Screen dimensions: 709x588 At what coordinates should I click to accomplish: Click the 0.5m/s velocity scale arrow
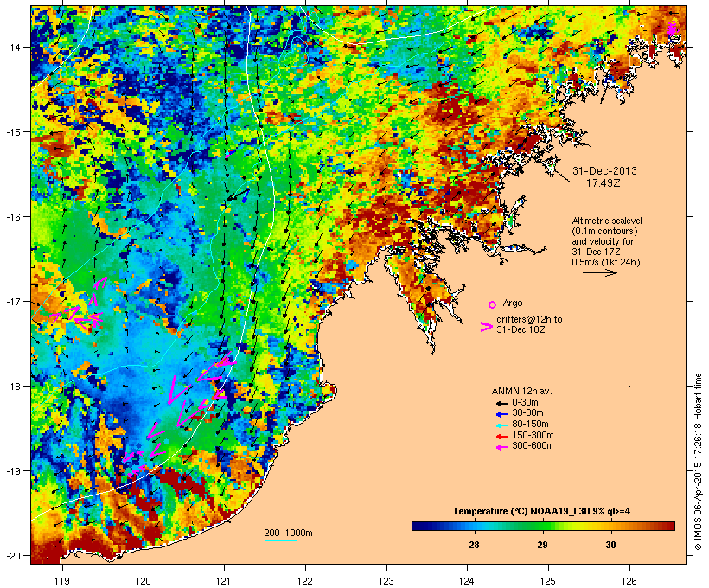[x=599, y=272]
